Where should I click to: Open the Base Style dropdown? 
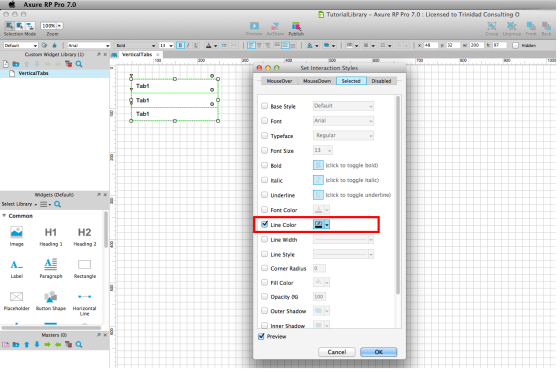[343, 106]
